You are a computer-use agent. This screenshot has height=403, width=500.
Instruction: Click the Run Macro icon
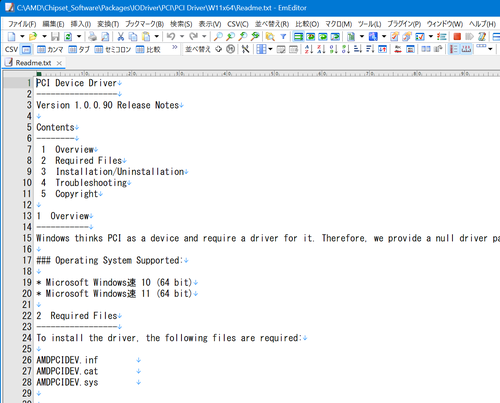tap(469, 36)
